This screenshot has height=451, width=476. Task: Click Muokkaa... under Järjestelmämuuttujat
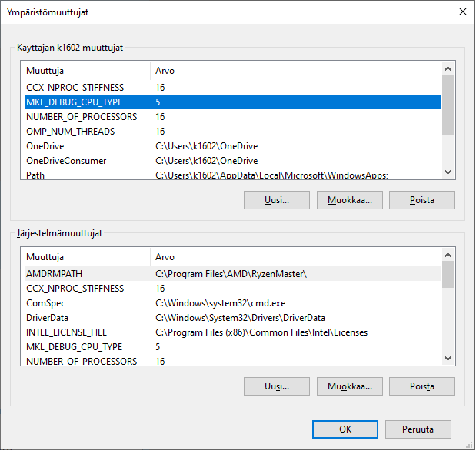[x=350, y=386]
